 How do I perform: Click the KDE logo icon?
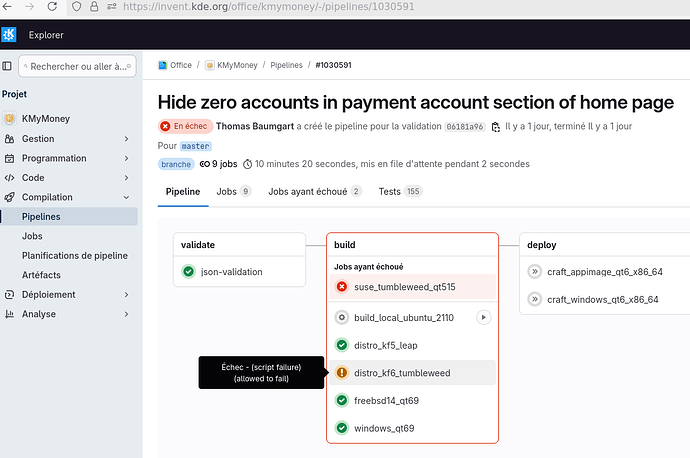pyautogui.click(x=10, y=35)
